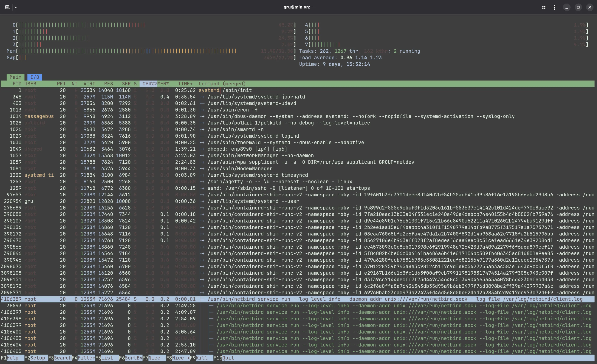Screen dimensions: 597x364
Task: Select netbird thread row PID 4106405
Action: coord(298,351)
